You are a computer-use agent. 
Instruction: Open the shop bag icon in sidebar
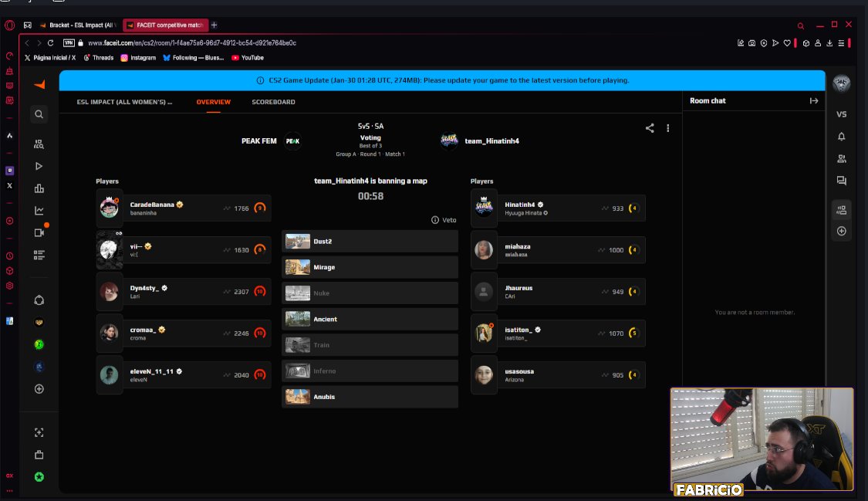coord(39,455)
